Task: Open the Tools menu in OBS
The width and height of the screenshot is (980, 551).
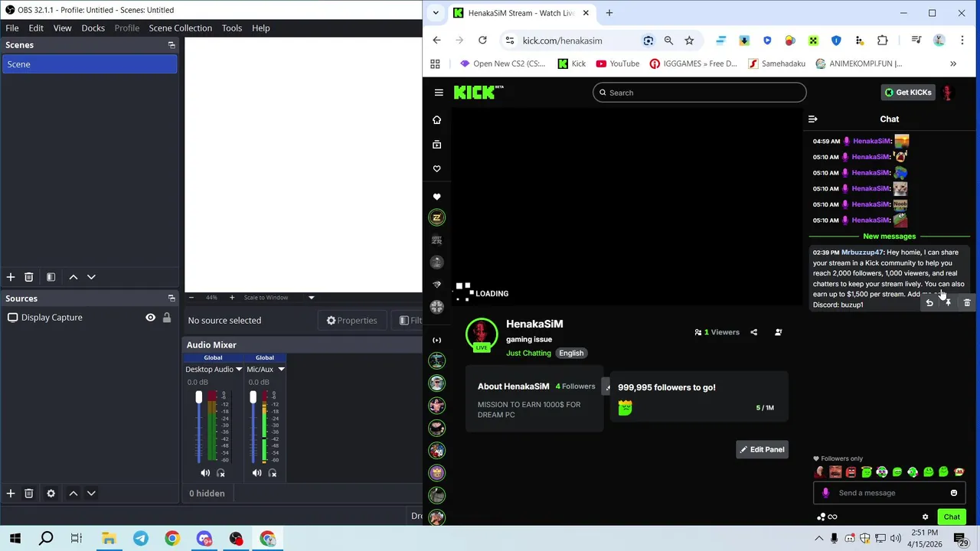Action: click(x=231, y=28)
